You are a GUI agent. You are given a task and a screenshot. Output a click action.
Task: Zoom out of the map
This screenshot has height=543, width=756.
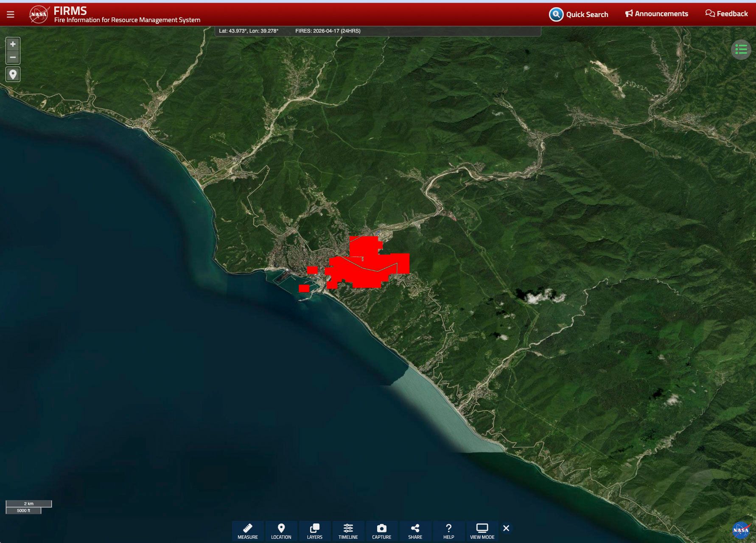tap(13, 57)
